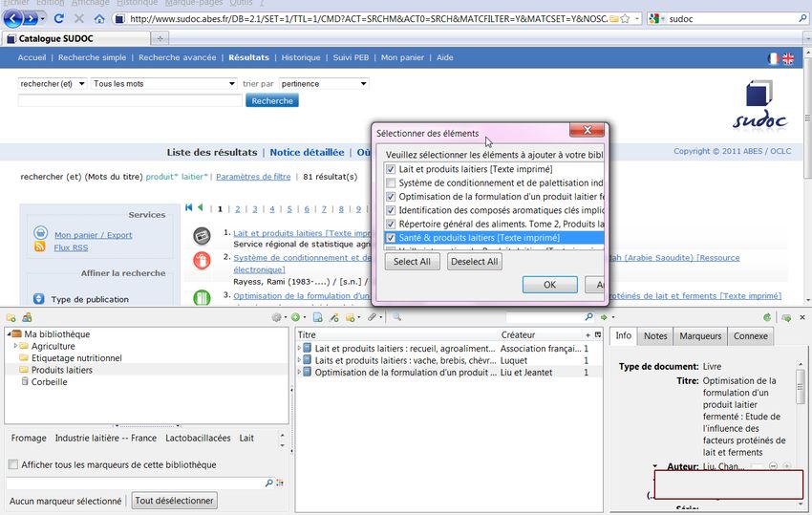Check 'Système de conditionnement et de palettisation'
812x515 pixels.
click(391, 182)
